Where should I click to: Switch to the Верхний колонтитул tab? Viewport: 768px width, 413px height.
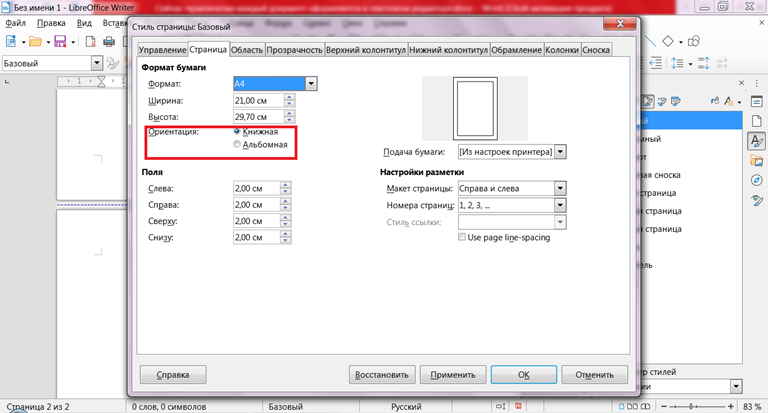point(366,50)
